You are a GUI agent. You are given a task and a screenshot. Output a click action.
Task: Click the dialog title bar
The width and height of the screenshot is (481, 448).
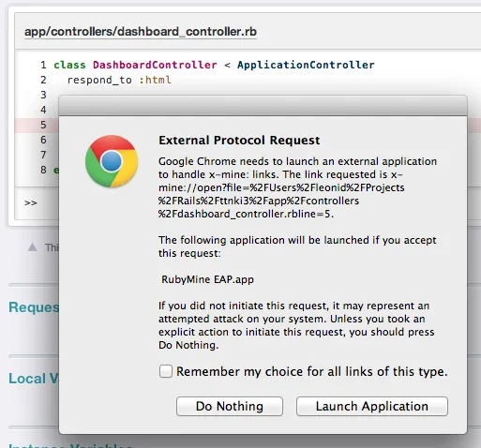(x=263, y=106)
